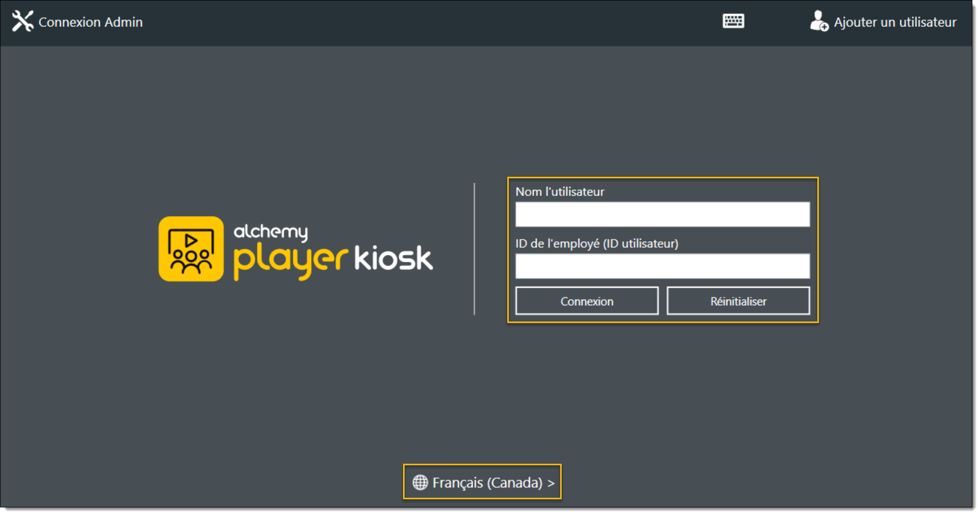Click the yellow "player" word in logo

pyautogui.click(x=290, y=259)
